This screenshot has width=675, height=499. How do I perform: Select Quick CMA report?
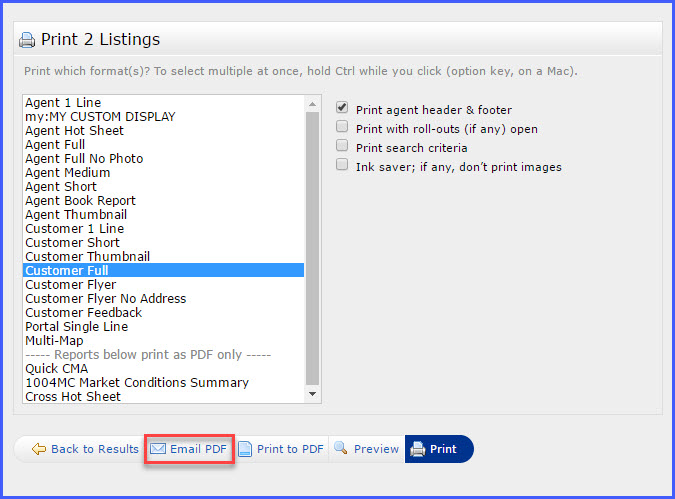coord(56,369)
